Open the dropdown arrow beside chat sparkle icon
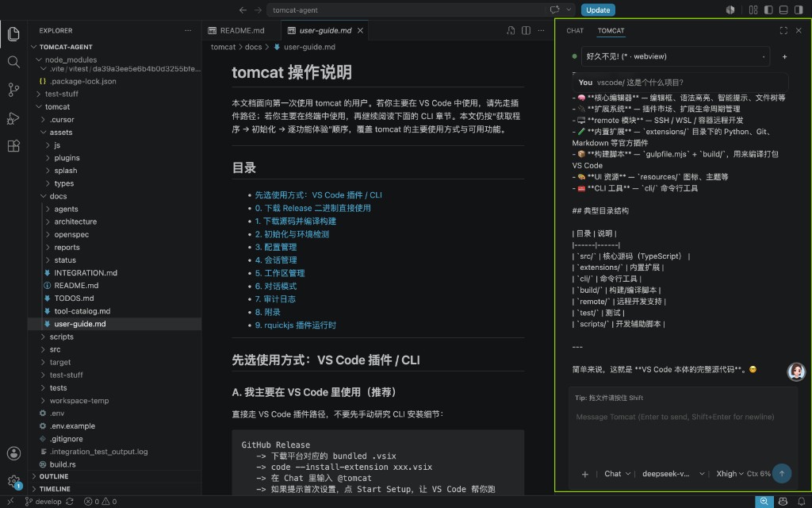Image resolution: width=812 pixels, height=508 pixels. (x=569, y=10)
